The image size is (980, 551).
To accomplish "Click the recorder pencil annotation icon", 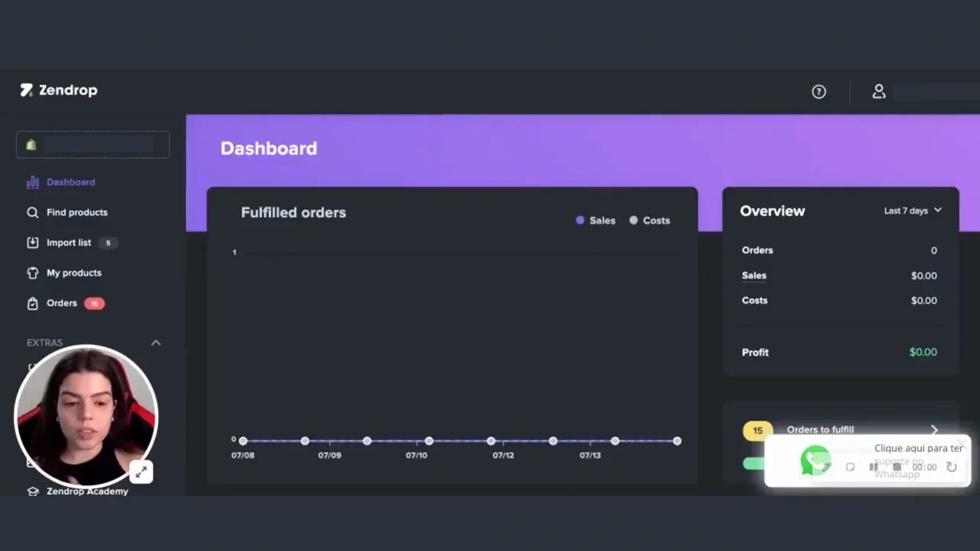I will point(828,467).
